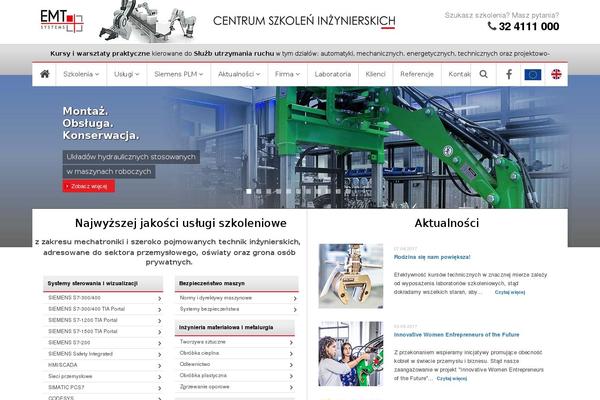Click arrow beside Normy i dyrektywy maszynowe
600x400 pixels.
coord(295,298)
